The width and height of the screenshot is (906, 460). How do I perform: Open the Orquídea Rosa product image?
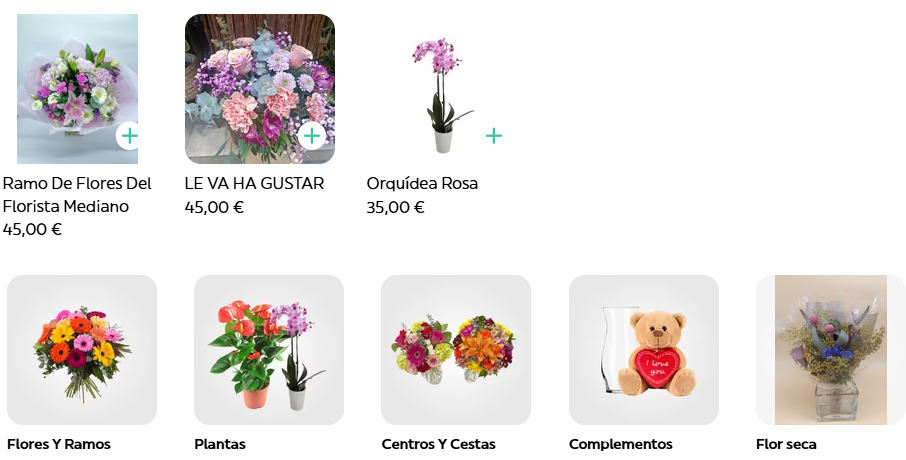(x=442, y=89)
